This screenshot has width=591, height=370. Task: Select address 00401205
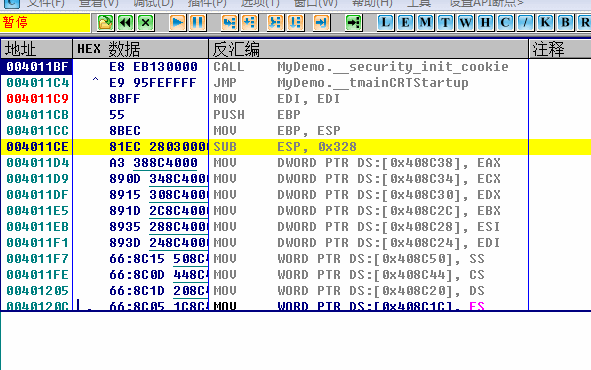tap(37, 291)
